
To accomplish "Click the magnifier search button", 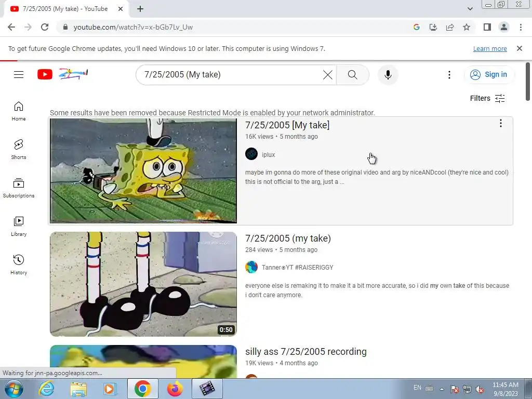I will coord(353,75).
